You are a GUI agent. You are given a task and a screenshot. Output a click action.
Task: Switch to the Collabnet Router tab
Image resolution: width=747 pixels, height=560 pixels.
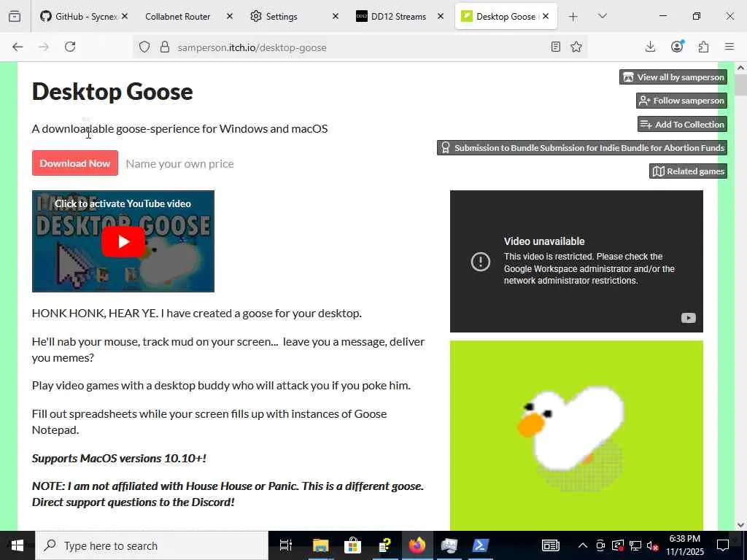click(x=178, y=16)
